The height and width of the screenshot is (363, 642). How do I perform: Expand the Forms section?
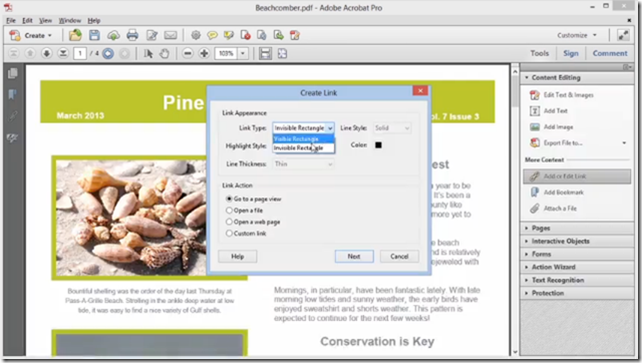(577, 254)
